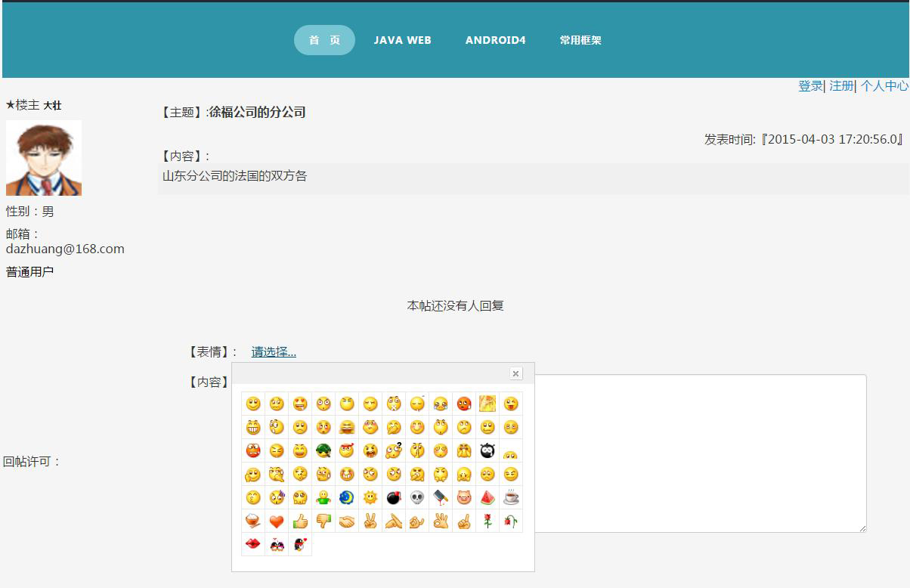Image resolution: width=910 pixels, height=588 pixels.
Task: Pick the thumbs down emoji
Action: 323,521
